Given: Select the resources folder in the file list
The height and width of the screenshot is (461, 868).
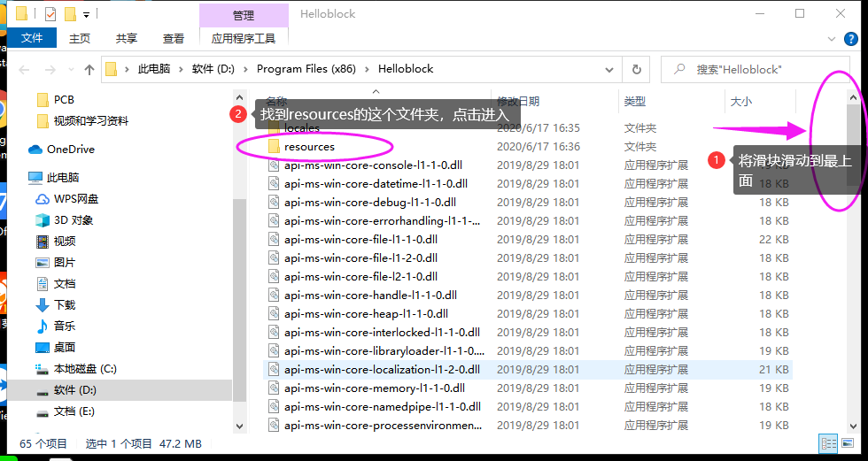Looking at the screenshot, I should tap(309, 146).
